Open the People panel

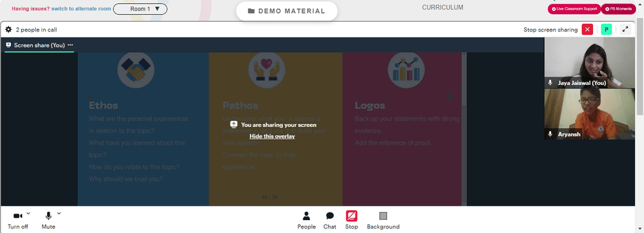click(x=307, y=220)
